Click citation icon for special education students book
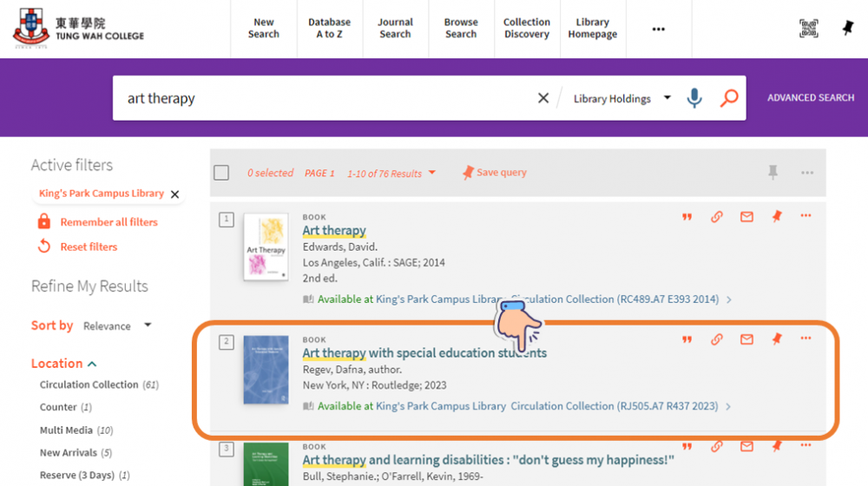Viewport: 868px width, 486px height. pos(687,340)
